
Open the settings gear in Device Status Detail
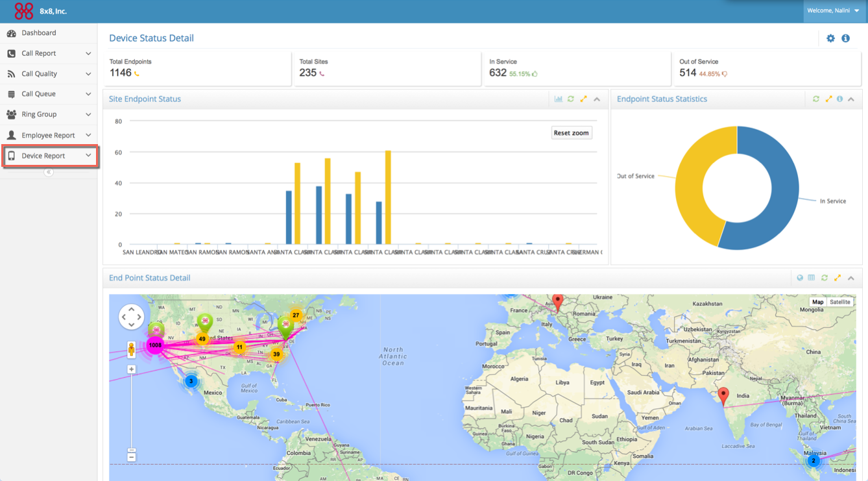(x=830, y=38)
